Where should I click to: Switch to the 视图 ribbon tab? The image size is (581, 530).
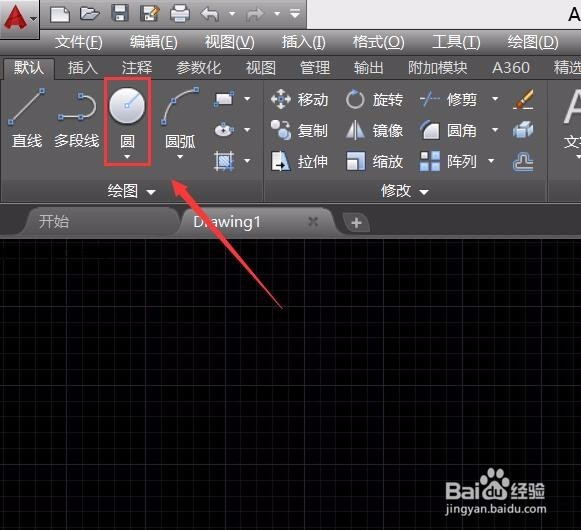261,68
